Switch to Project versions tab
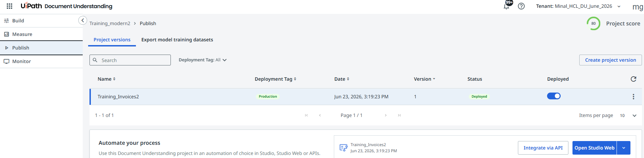The width and height of the screenshot is (644, 158). 112,40
